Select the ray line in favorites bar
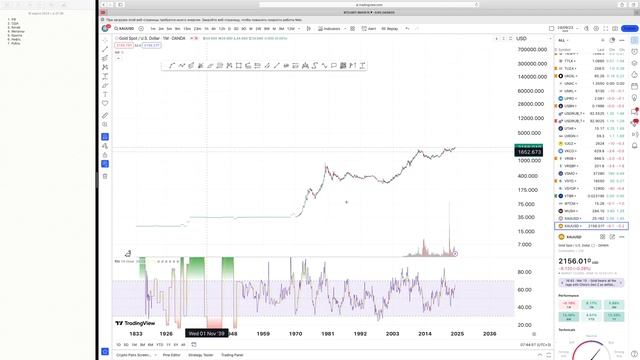The image size is (640, 360). [277, 66]
